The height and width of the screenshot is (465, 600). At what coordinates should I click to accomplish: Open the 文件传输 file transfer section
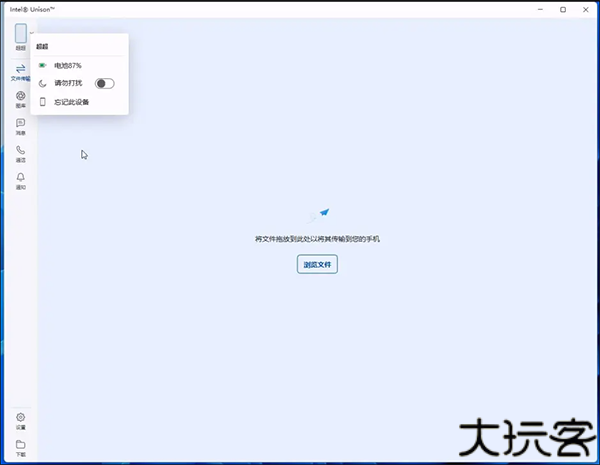click(x=20, y=72)
